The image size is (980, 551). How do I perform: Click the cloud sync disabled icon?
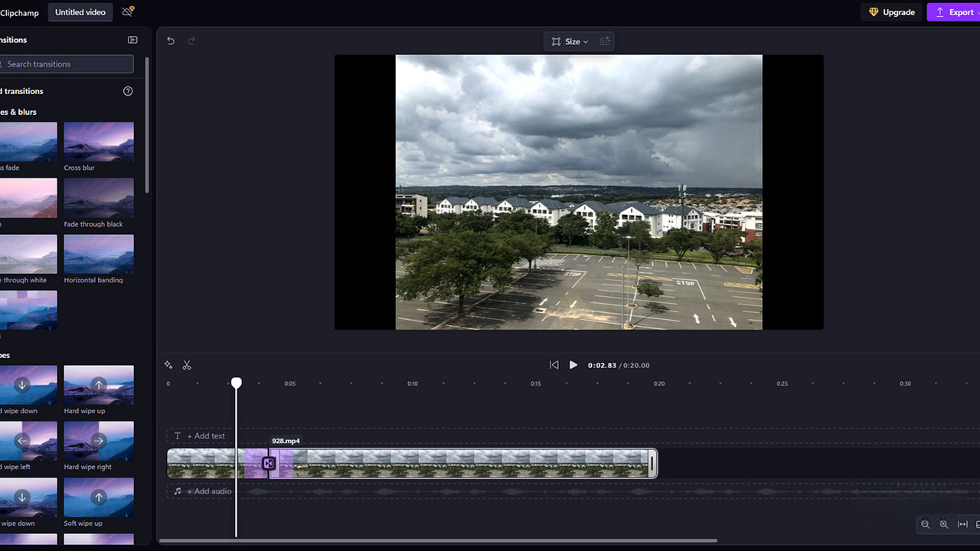tap(128, 11)
